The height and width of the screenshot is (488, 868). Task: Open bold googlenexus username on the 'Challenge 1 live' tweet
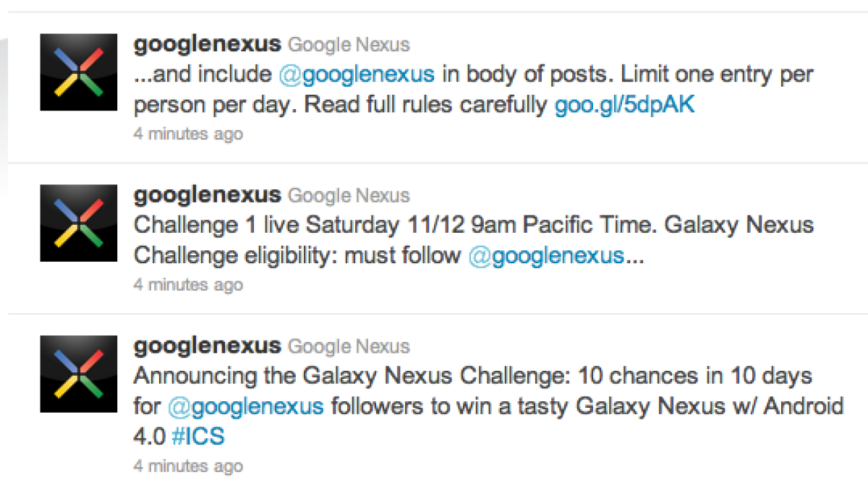[207, 195]
